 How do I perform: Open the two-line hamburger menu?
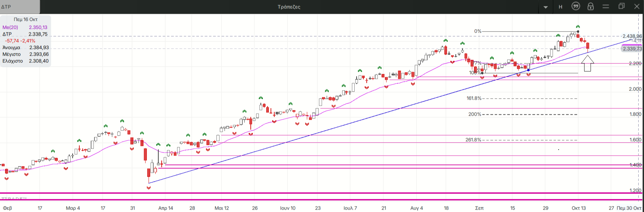coord(606,6)
